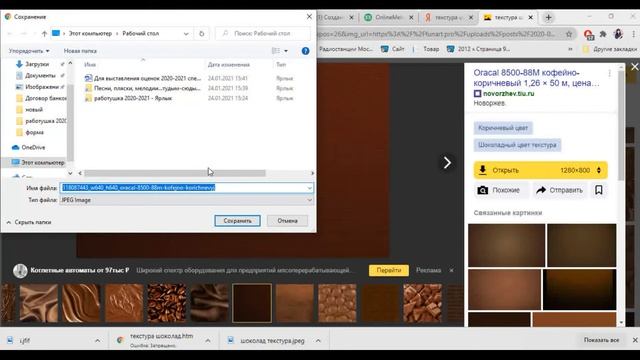The image size is (640, 360).
Task: Open novorzhev.tiu.ru source link
Action: pos(508,93)
